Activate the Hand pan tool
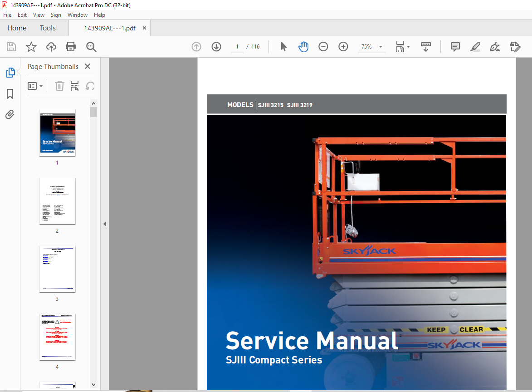532x392 pixels. point(303,46)
